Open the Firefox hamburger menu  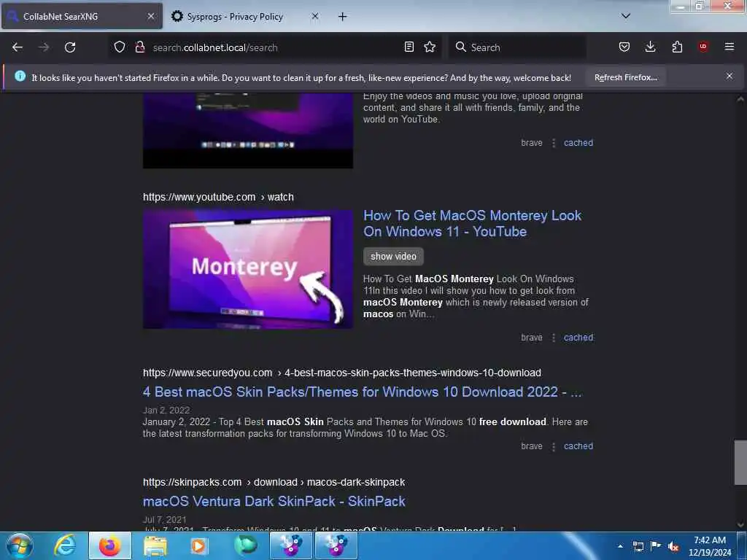pyautogui.click(x=729, y=47)
